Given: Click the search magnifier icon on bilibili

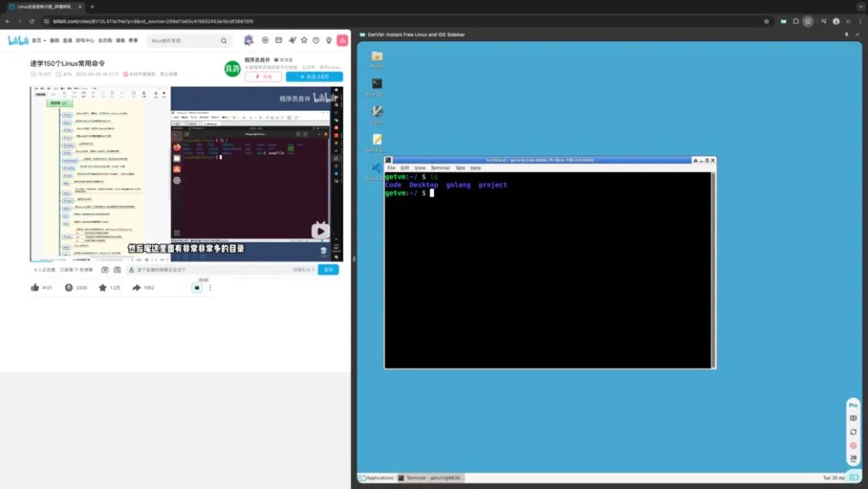Looking at the screenshot, I should point(223,40).
